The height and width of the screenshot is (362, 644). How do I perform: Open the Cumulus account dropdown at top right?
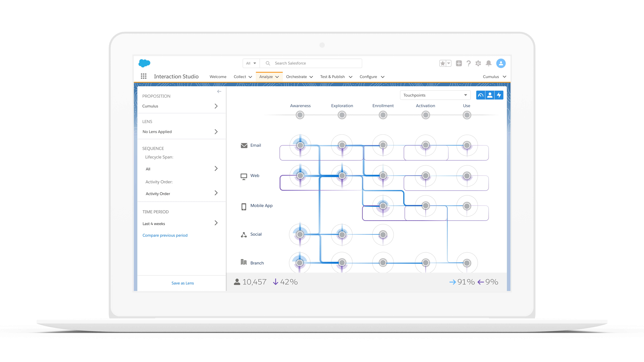click(494, 77)
